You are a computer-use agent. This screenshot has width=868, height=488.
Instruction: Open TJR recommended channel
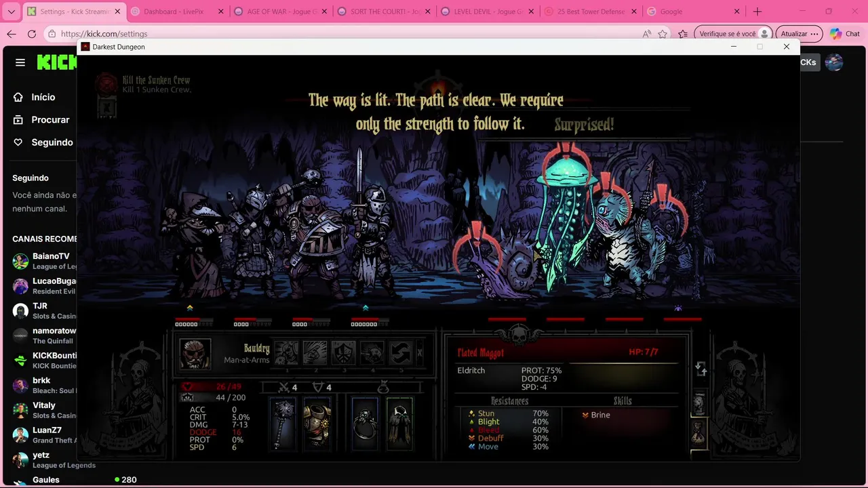(44, 310)
